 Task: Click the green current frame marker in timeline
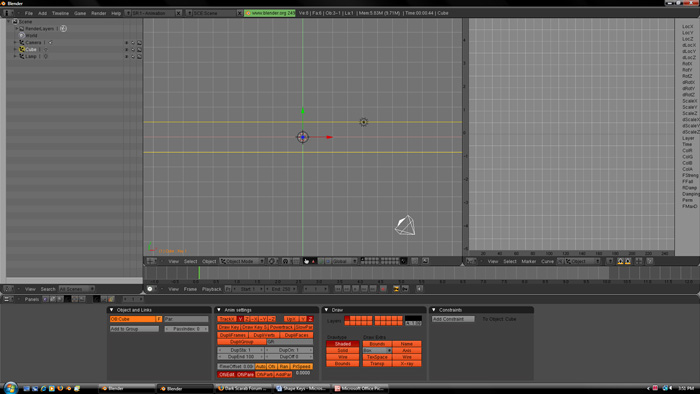point(199,273)
